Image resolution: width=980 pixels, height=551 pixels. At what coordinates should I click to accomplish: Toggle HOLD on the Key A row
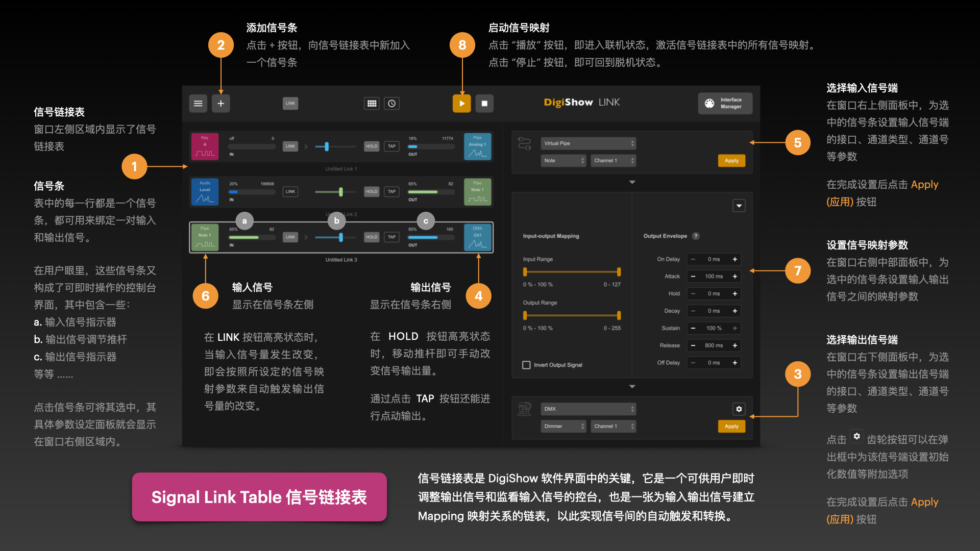click(372, 146)
